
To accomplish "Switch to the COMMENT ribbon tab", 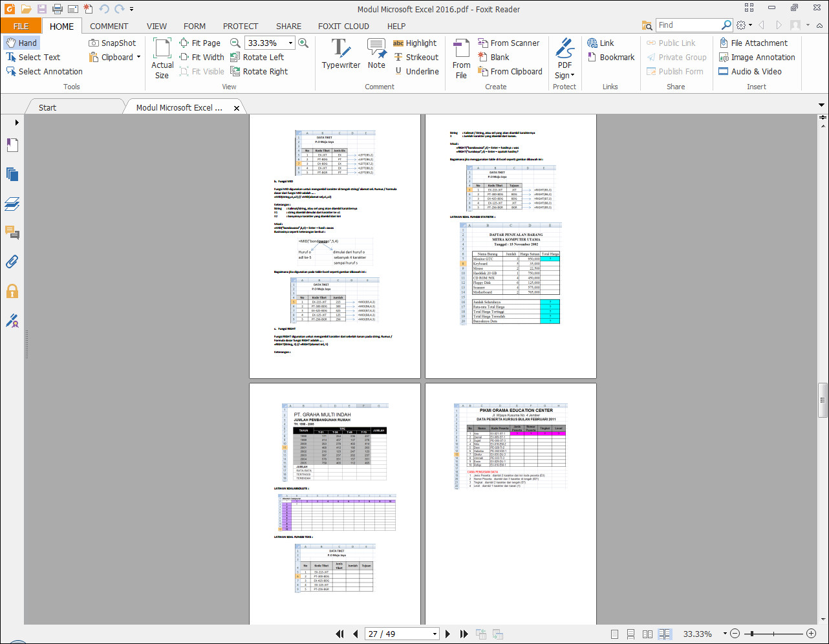I will 109,26.
